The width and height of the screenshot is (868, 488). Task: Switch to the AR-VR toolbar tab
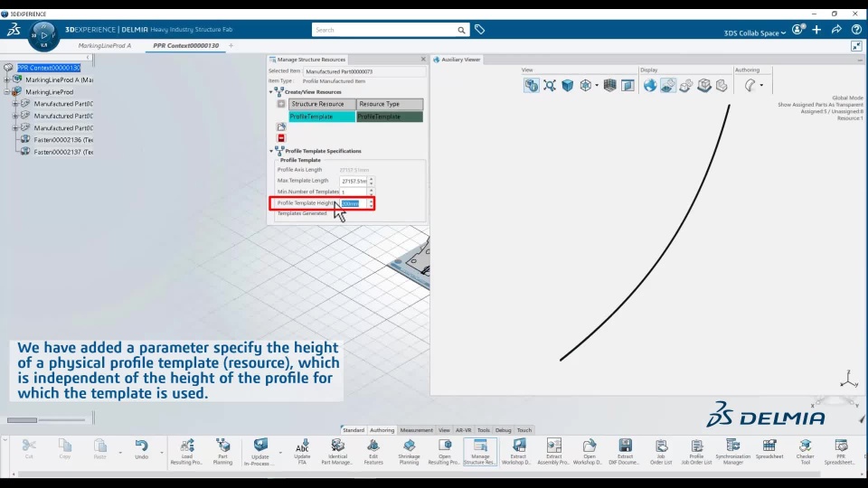pyautogui.click(x=463, y=430)
